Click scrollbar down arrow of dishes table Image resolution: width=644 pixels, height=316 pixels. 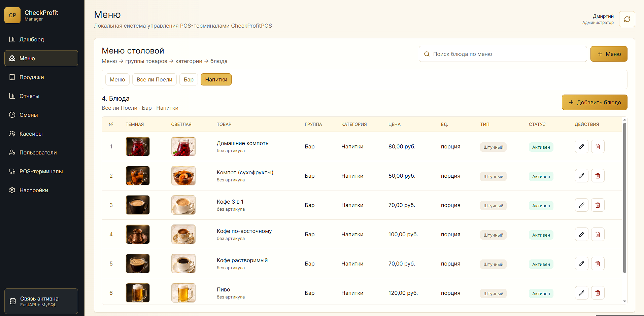(x=624, y=302)
